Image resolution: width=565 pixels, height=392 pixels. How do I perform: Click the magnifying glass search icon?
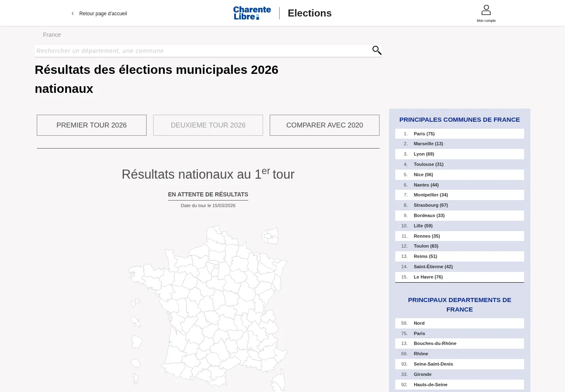pos(377,50)
